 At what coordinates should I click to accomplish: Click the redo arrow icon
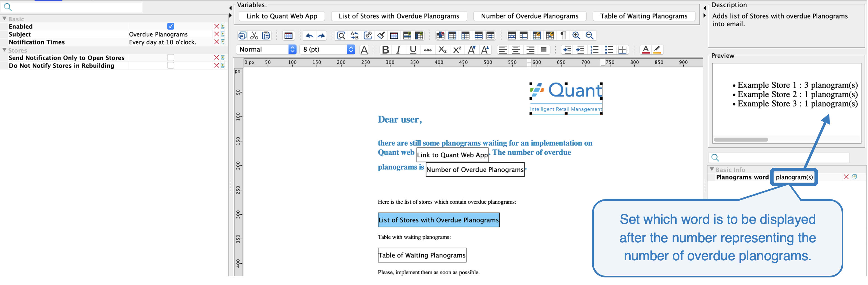[x=321, y=35]
